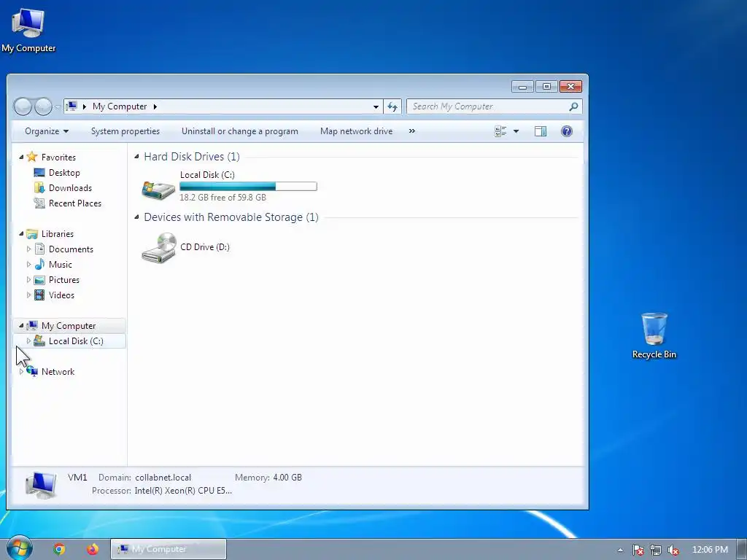The height and width of the screenshot is (560, 747).
Task: Click the muted volume tray icon
Action: [x=673, y=550]
